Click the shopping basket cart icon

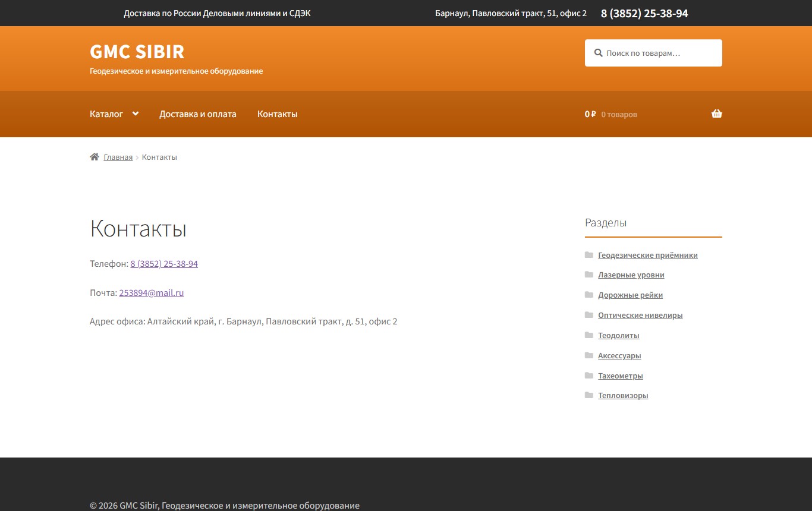[717, 114]
